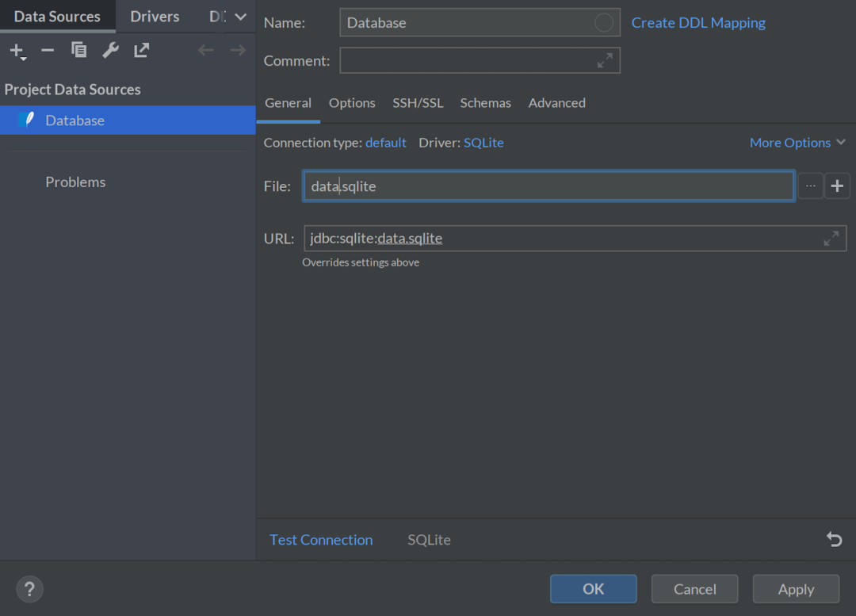The image size is (856, 616).
Task: Open the SSH/SSL tab
Action: tap(418, 103)
